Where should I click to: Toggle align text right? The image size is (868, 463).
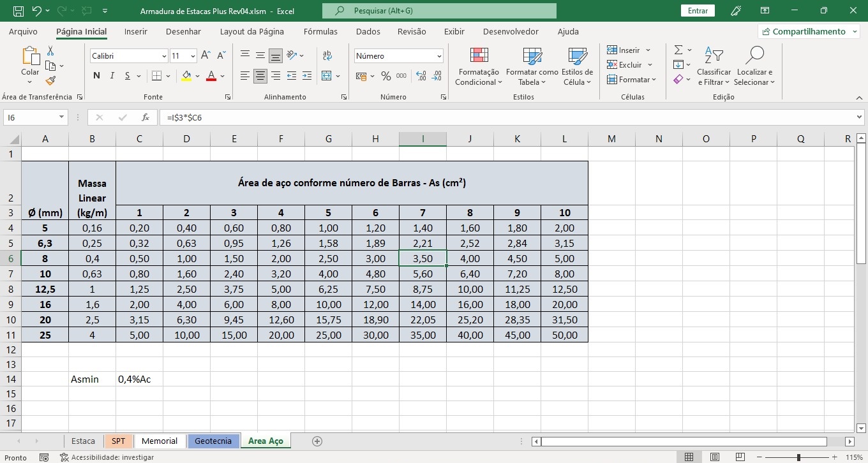tap(276, 76)
